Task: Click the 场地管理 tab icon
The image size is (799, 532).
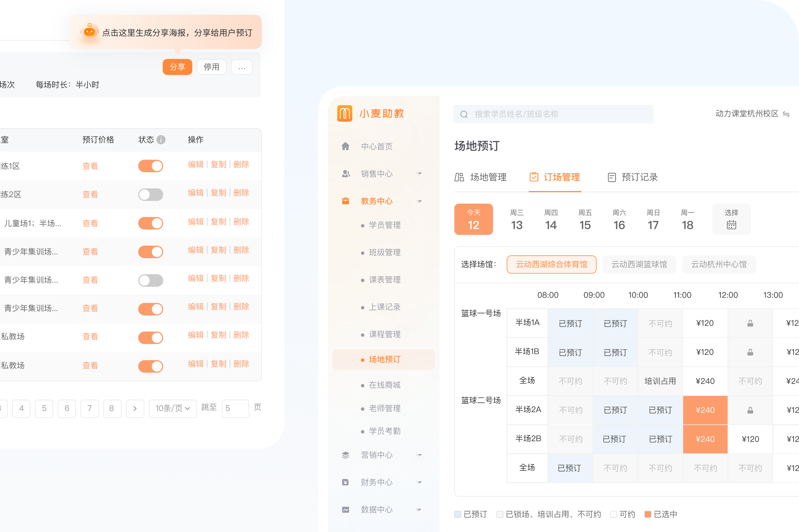Action: 459,177
